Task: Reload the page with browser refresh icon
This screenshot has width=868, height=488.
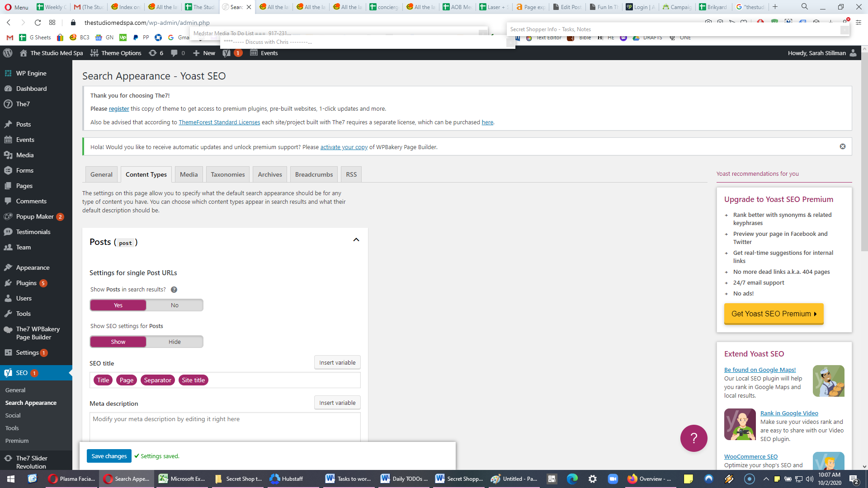Action: (x=38, y=22)
